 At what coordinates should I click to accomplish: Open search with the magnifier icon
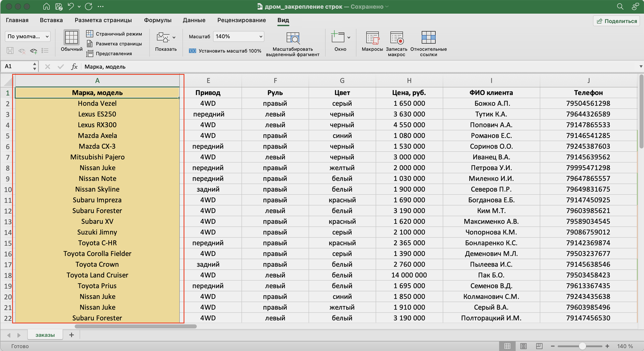pos(620,7)
